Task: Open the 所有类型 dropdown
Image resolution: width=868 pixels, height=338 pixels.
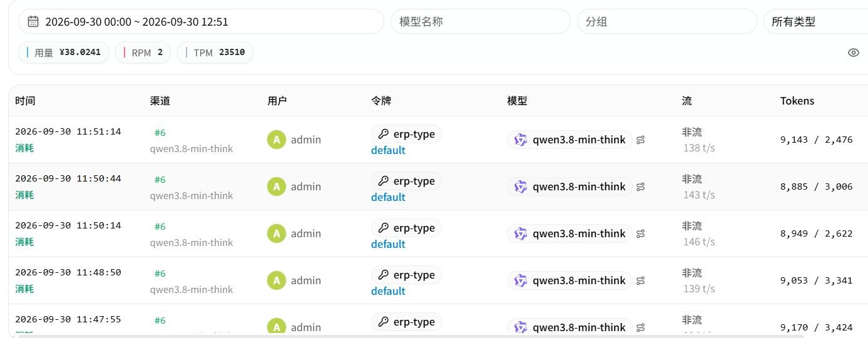Action: 815,21
